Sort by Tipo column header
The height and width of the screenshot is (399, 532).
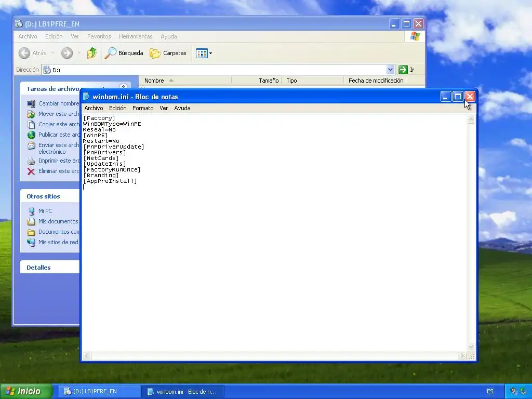click(313, 81)
